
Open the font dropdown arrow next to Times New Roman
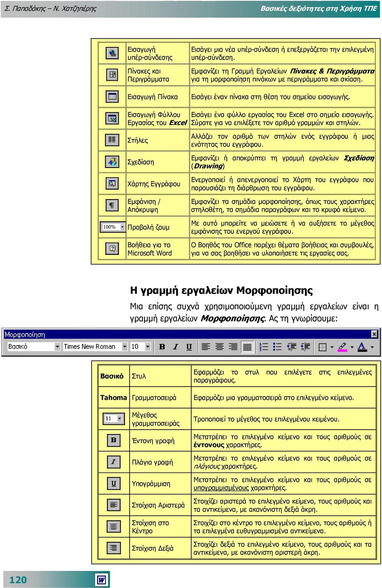point(125,347)
